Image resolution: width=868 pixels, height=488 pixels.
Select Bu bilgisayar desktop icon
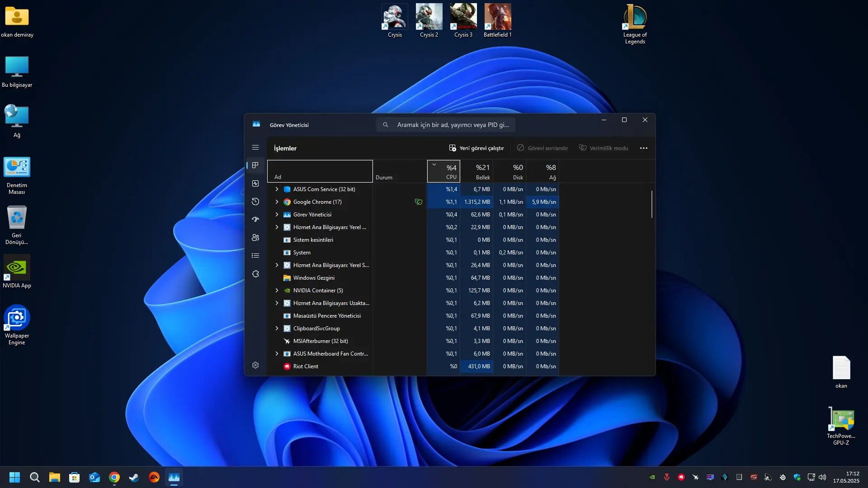17,71
